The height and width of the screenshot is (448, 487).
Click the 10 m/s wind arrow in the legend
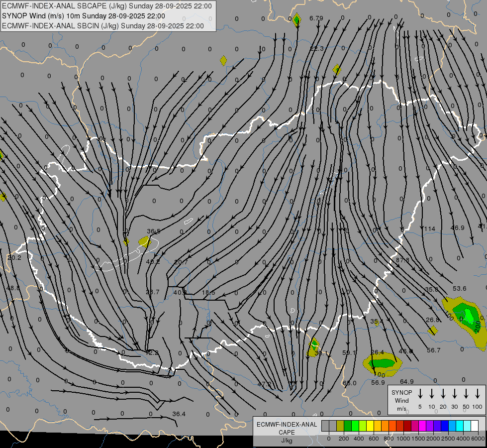(x=432, y=394)
